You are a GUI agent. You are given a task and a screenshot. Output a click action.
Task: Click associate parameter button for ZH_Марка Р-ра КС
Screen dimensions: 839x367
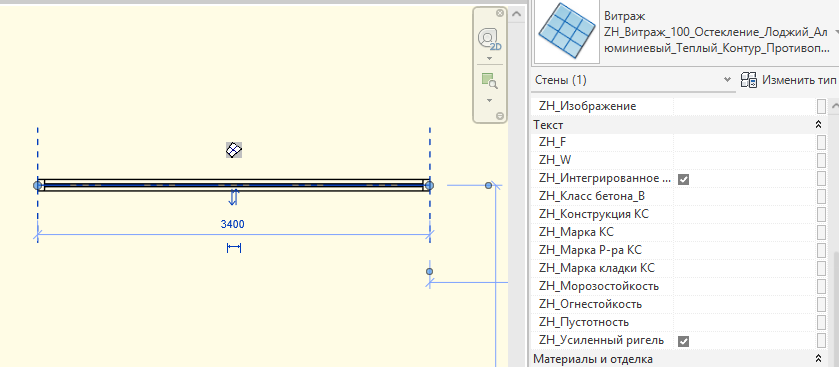pos(821,250)
